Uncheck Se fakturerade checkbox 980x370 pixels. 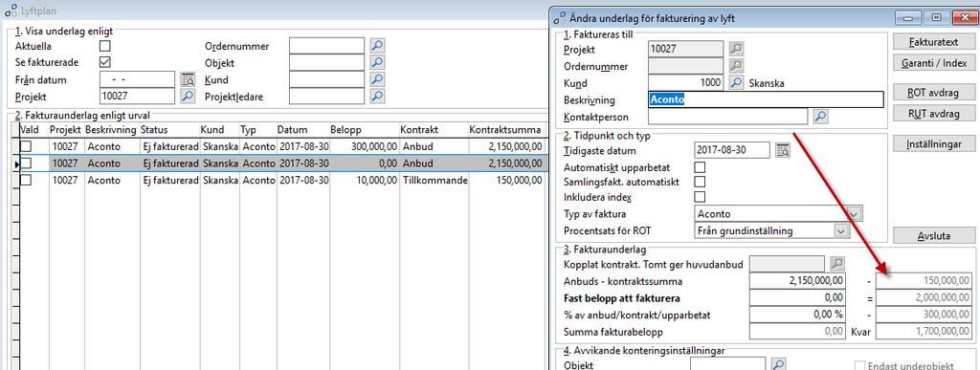click(105, 62)
